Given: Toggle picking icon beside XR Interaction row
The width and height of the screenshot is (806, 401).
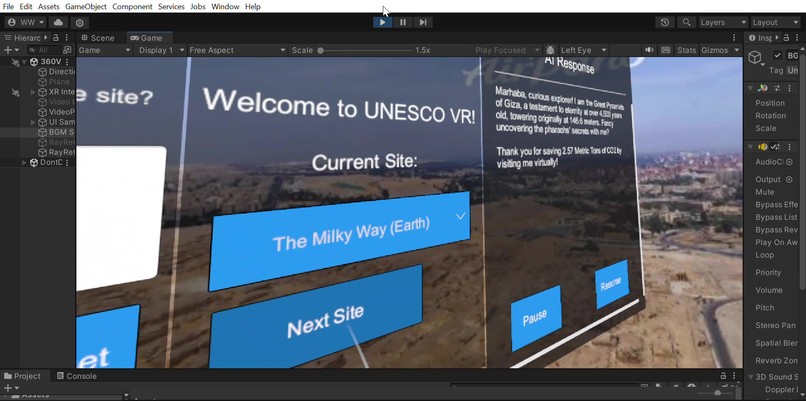Looking at the screenshot, I should click(x=15, y=92).
